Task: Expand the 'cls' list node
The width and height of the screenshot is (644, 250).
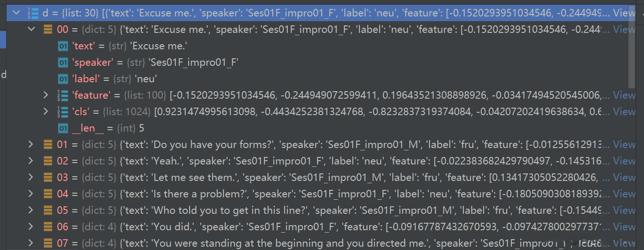Action: 46,111
